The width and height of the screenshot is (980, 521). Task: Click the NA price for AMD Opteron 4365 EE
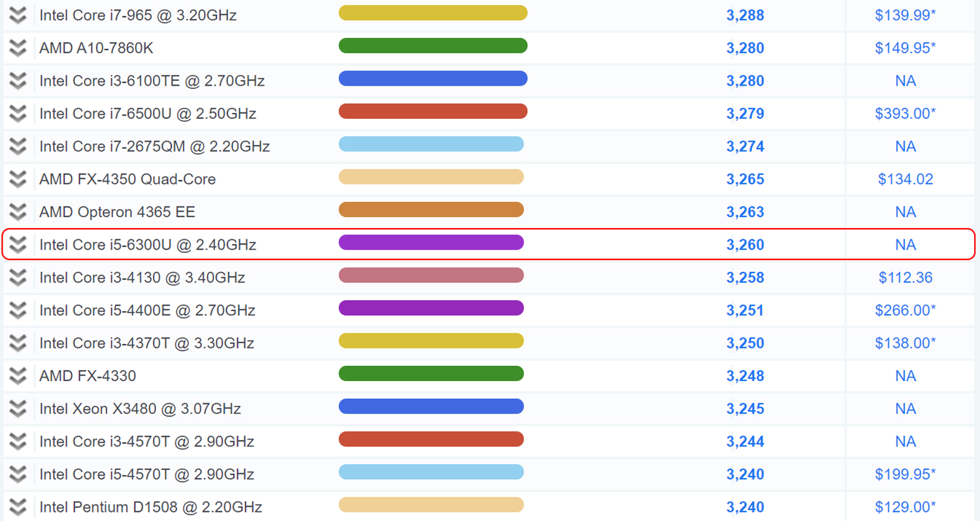[906, 212]
